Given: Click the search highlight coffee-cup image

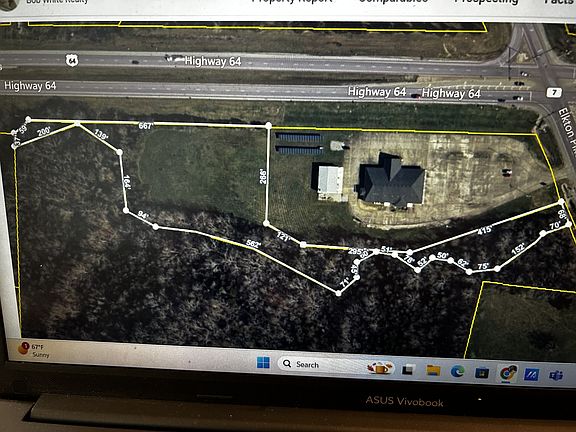Looking at the screenshot, I should point(381,368).
